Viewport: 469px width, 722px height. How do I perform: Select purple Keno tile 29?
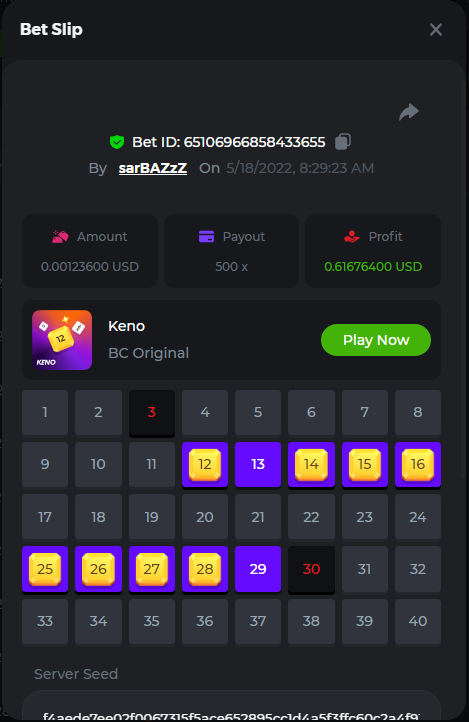(258, 569)
